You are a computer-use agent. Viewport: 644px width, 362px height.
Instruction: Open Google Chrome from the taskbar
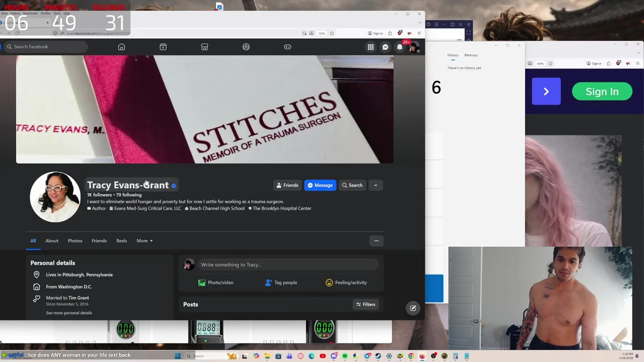[x=411, y=356]
